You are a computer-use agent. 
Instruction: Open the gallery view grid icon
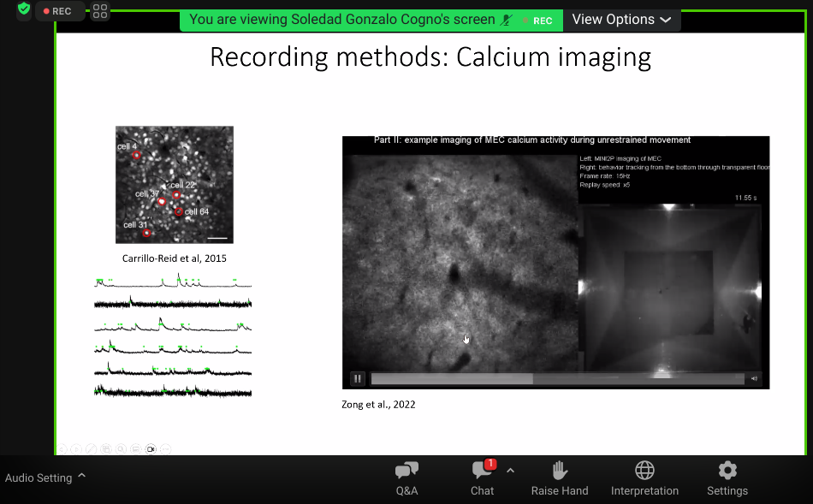[100, 11]
